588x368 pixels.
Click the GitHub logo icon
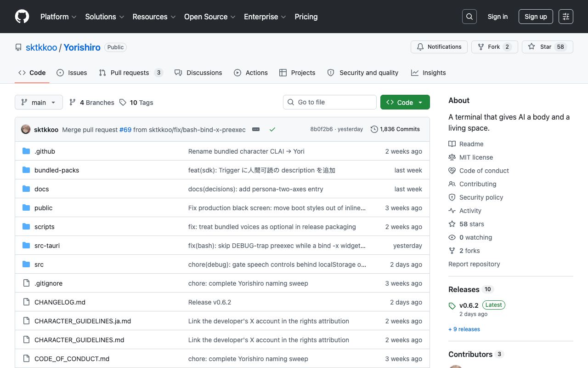click(22, 17)
